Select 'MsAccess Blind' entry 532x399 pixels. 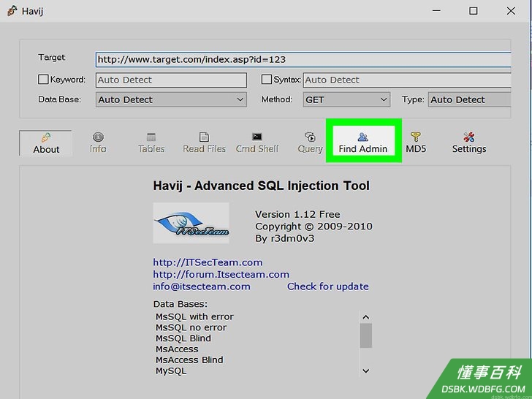coord(189,360)
